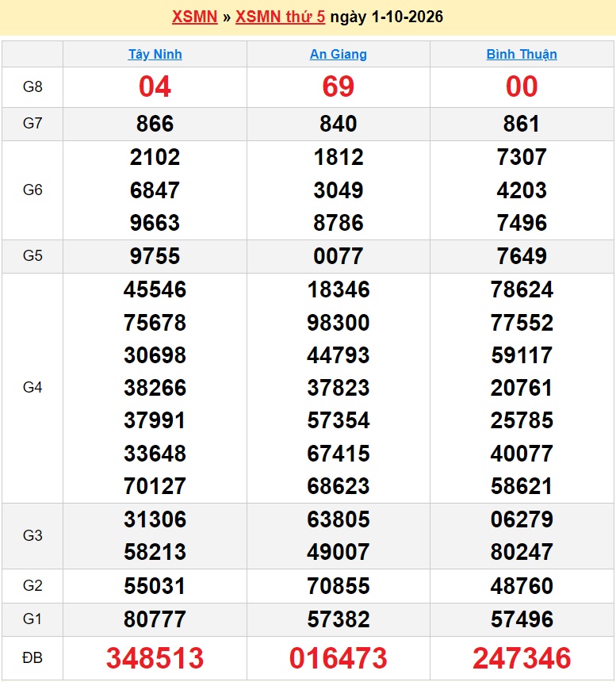Click Bình Thuận G3 number 06279

pos(522,519)
